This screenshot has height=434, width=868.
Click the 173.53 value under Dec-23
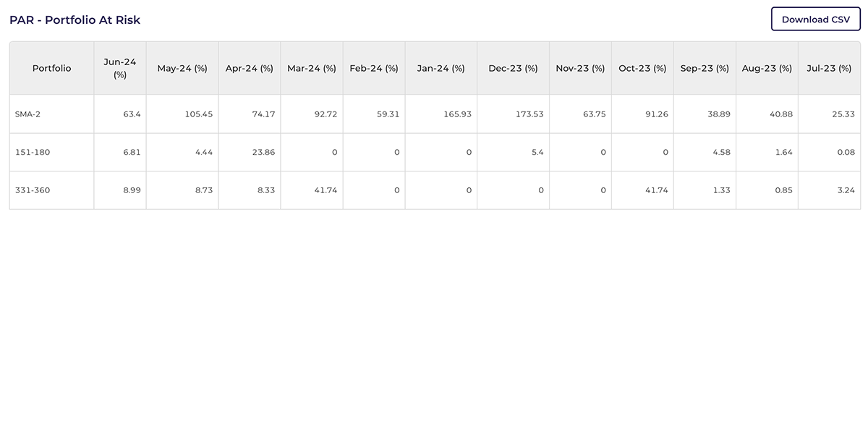(x=529, y=114)
